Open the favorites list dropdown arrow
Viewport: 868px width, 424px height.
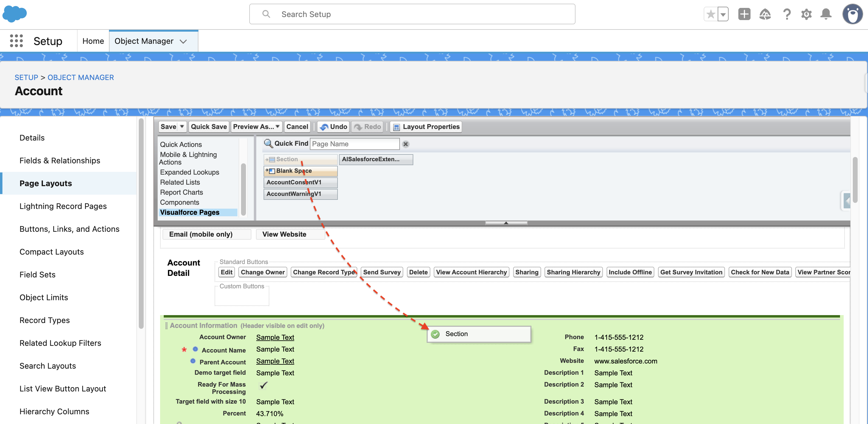723,14
